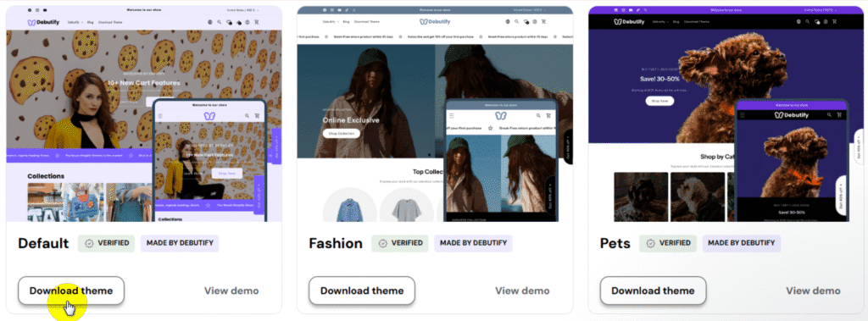
Task: Click Debutify logo in Pets preview header
Action: point(631,21)
